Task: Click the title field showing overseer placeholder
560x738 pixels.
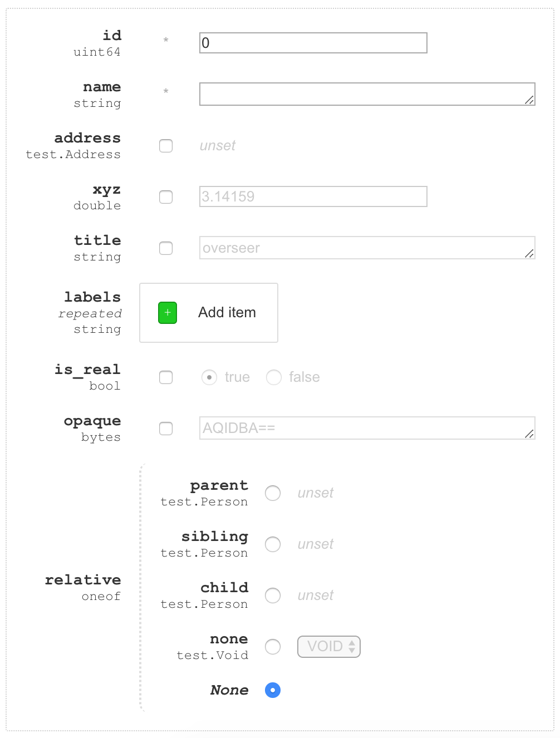Action: 366,248
